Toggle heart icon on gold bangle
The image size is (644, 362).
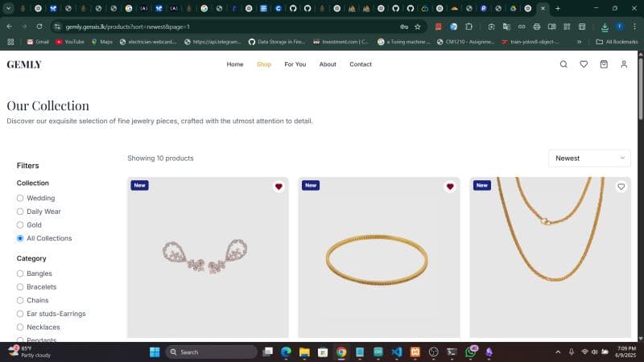click(450, 187)
